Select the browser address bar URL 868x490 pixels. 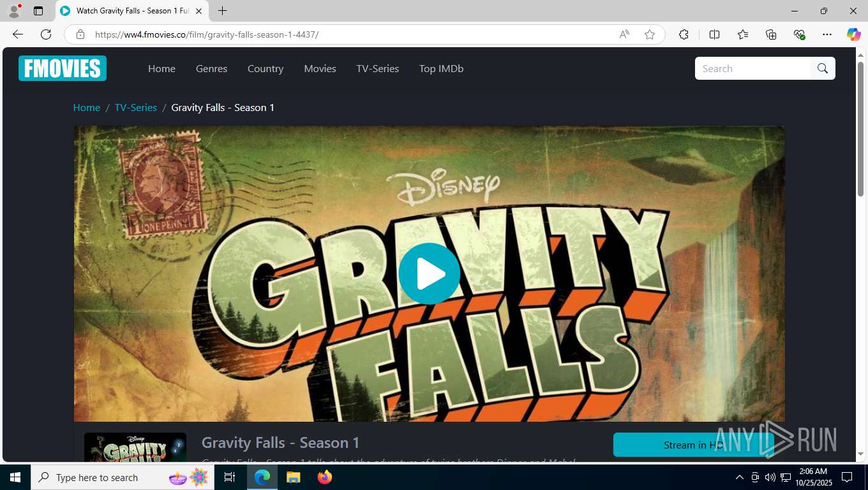(207, 34)
